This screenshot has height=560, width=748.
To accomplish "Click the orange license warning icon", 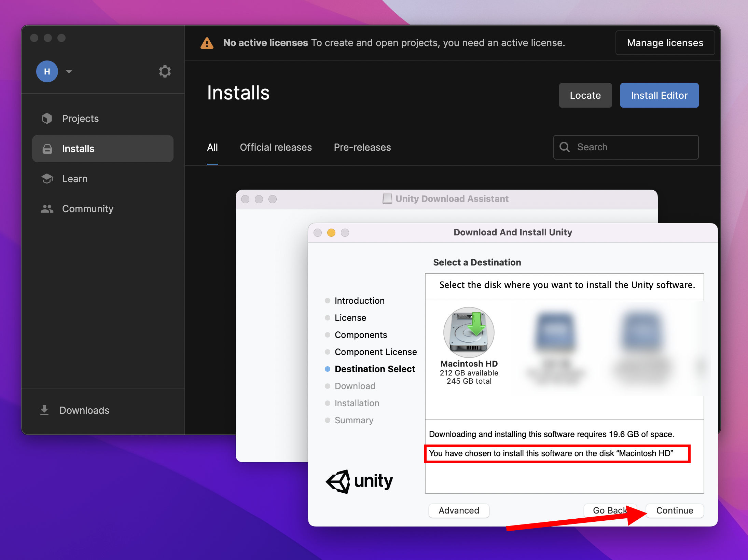I will coord(207,43).
